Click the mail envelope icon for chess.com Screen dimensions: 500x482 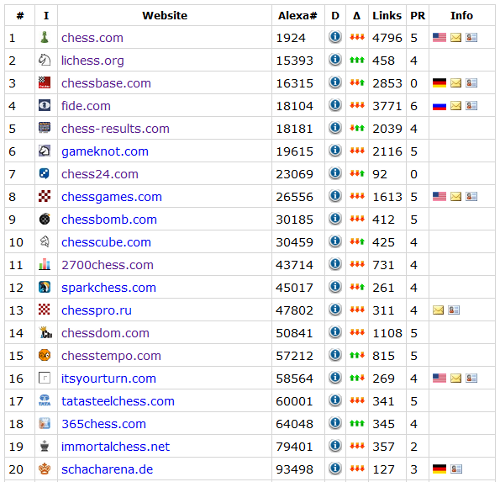click(x=456, y=37)
